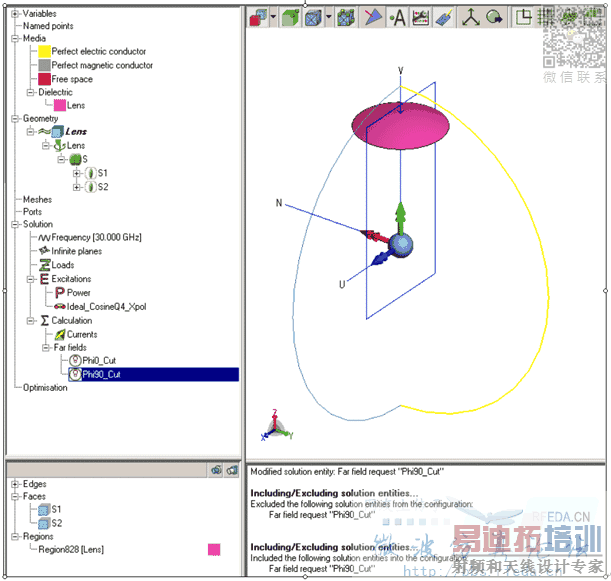Click the Power 'P' icon

pos(59,293)
